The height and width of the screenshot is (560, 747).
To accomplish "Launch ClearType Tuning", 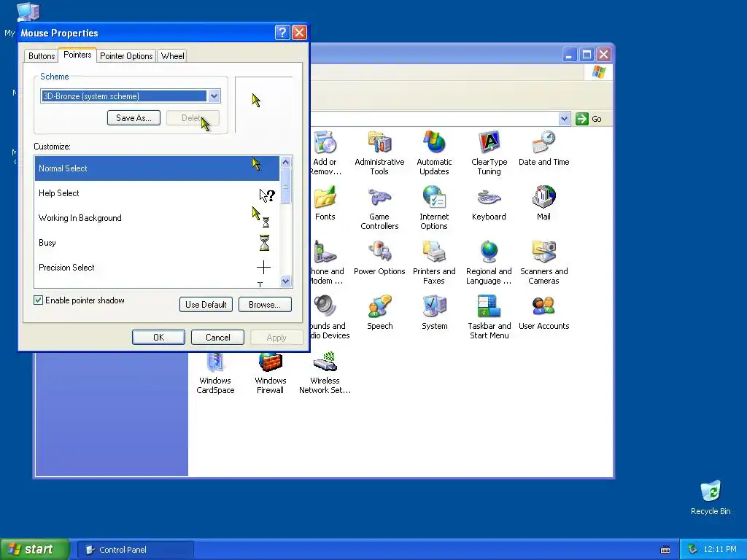I will [x=489, y=153].
